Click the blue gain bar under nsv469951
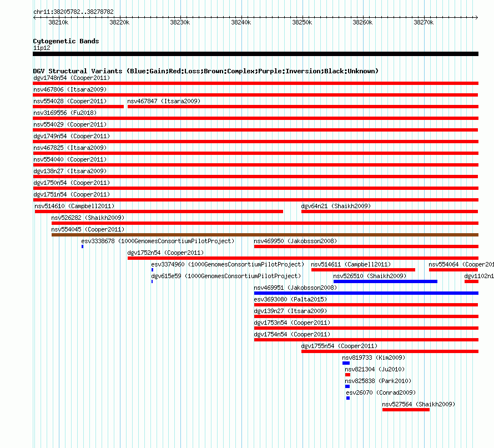 366,293
